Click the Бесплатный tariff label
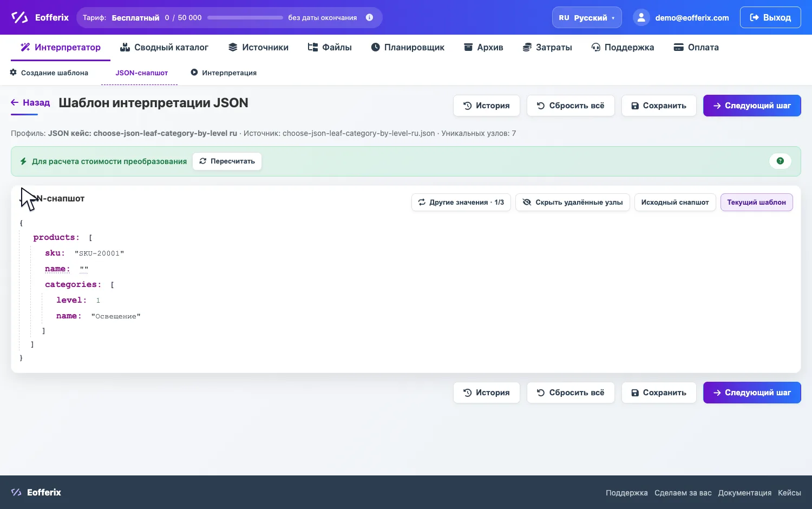 tap(135, 17)
